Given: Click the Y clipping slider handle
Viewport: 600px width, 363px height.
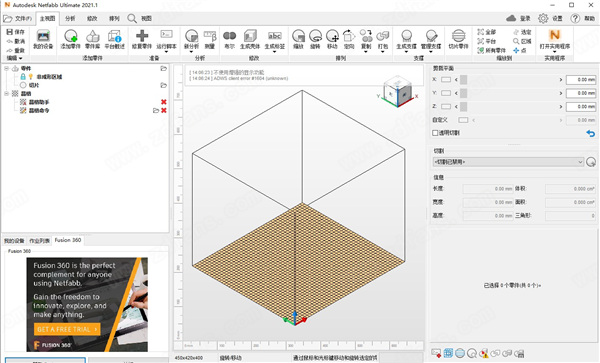Looking at the screenshot, I should [x=463, y=93].
